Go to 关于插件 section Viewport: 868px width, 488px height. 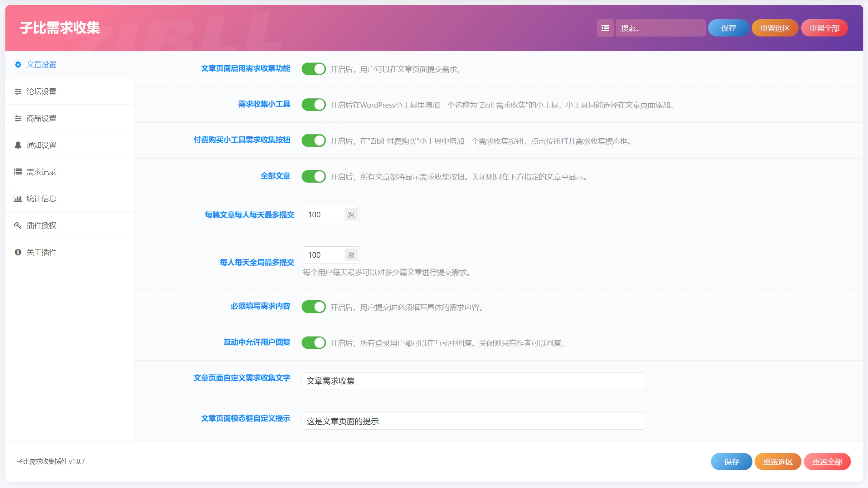(70, 252)
